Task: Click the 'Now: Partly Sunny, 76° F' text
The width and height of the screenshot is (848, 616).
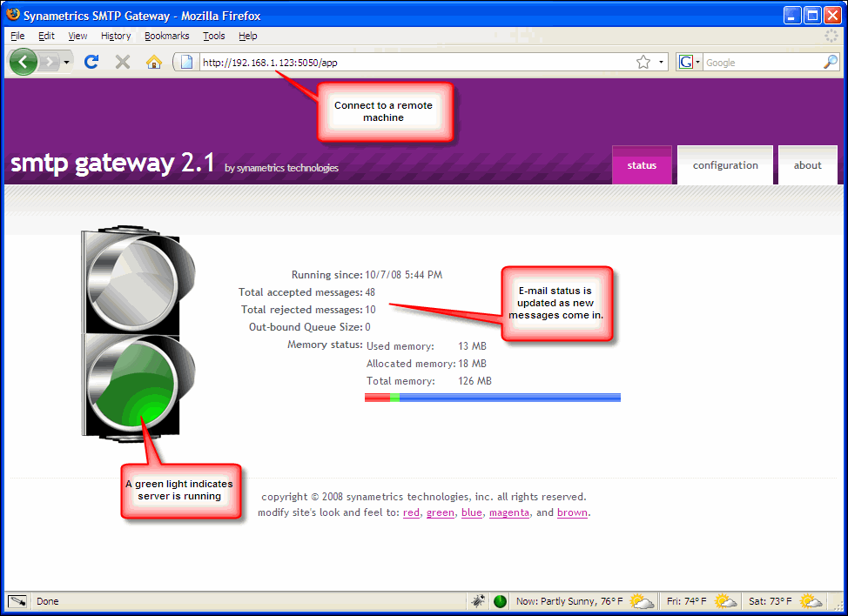Action: (569, 601)
